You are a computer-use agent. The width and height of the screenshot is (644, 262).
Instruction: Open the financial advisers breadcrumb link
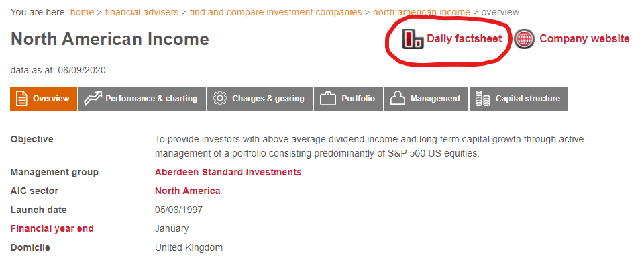tap(142, 12)
